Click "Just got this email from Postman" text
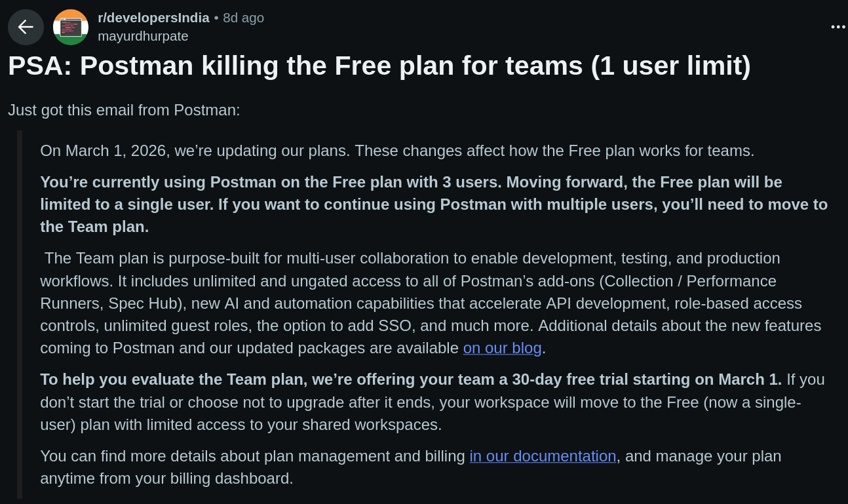Viewport: 848px width, 504px height. (124, 110)
